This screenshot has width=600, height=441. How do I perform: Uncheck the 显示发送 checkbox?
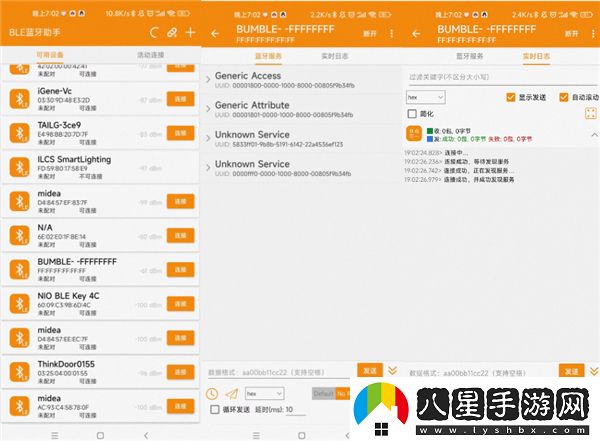[x=512, y=97]
